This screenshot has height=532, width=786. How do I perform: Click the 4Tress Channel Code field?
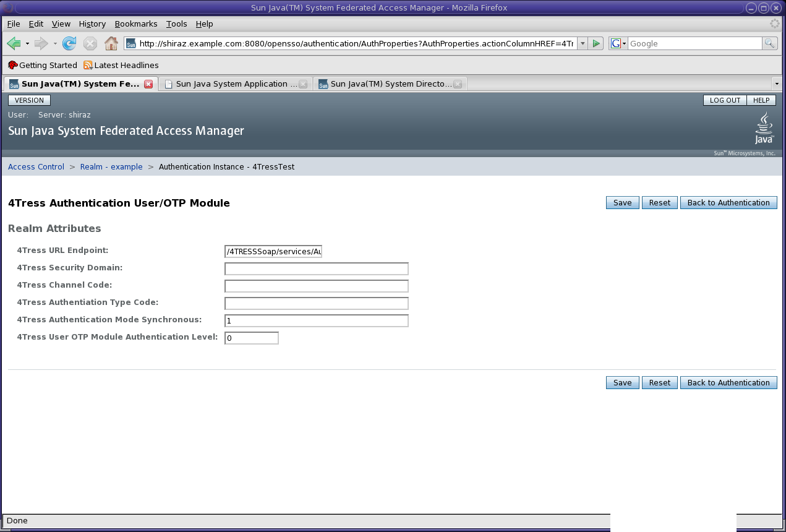click(x=317, y=286)
